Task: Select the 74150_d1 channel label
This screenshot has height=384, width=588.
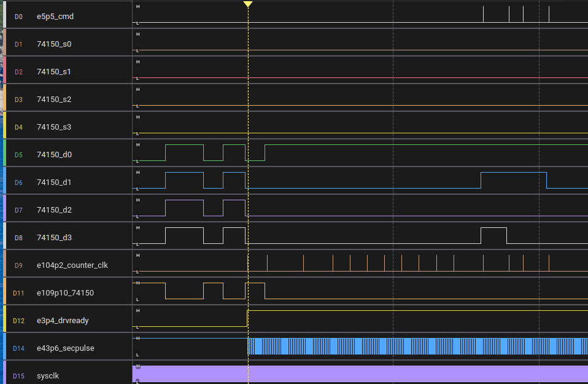Action: tap(54, 182)
